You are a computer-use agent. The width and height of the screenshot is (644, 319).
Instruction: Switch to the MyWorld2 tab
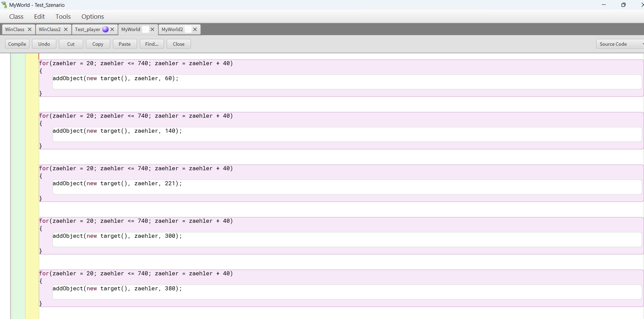point(172,29)
